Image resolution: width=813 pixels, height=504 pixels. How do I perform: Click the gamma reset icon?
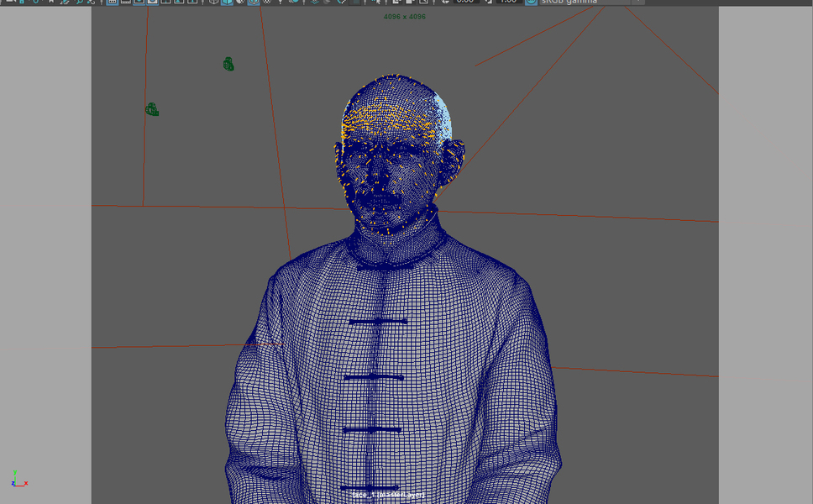[x=489, y=2]
